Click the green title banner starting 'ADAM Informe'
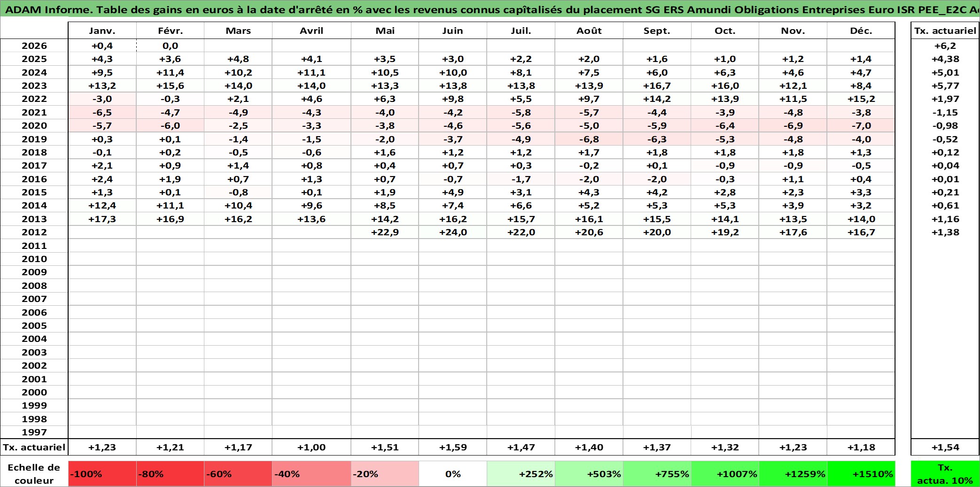Screen dimensions: 980x487 (x=490, y=9)
